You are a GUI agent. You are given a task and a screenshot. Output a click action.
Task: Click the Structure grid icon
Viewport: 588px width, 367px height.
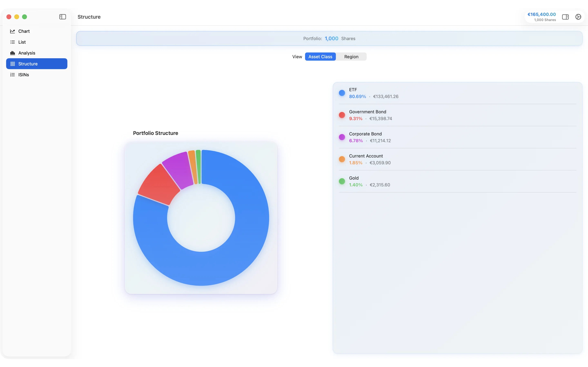tap(13, 64)
